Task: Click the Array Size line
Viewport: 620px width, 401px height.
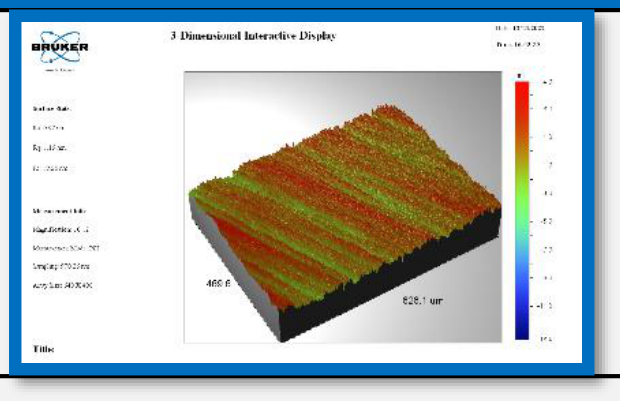Action: click(62, 285)
